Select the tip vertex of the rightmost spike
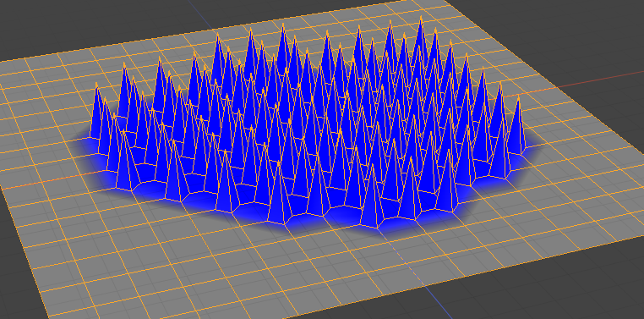The width and height of the screenshot is (644, 319). 518,97
